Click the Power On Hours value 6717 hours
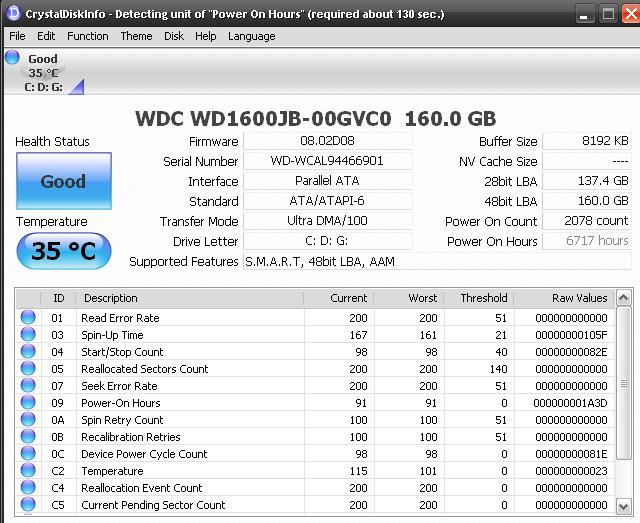 [587, 241]
